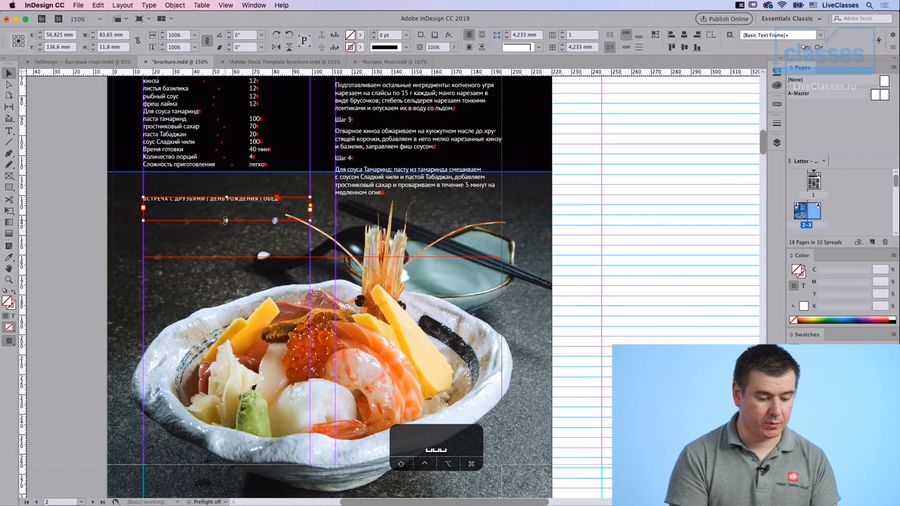The image size is (900, 506).
Task: Open the Stroke panel icon
Action: point(777,123)
